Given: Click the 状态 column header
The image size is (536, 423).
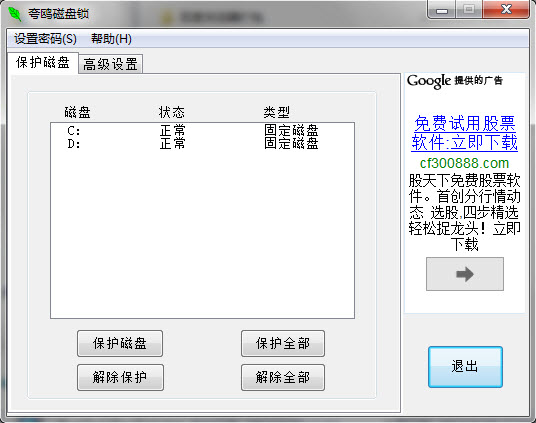Looking at the screenshot, I should point(172,112).
